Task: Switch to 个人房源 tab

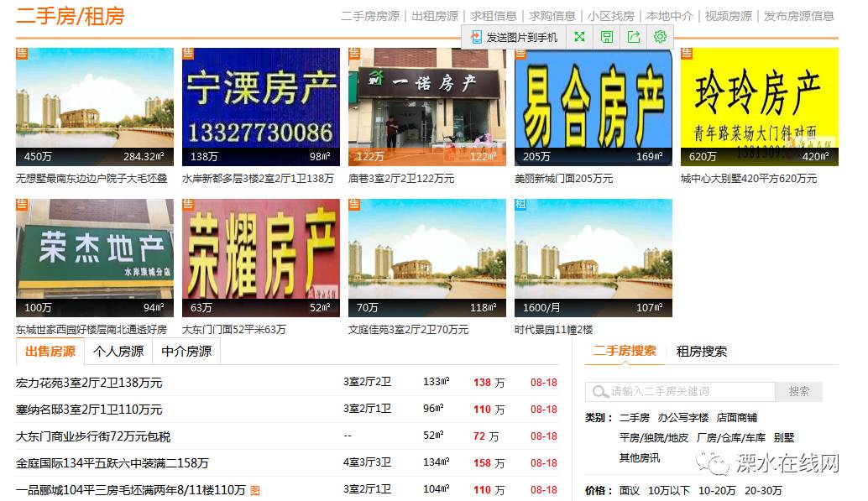Action: coord(118,352)
